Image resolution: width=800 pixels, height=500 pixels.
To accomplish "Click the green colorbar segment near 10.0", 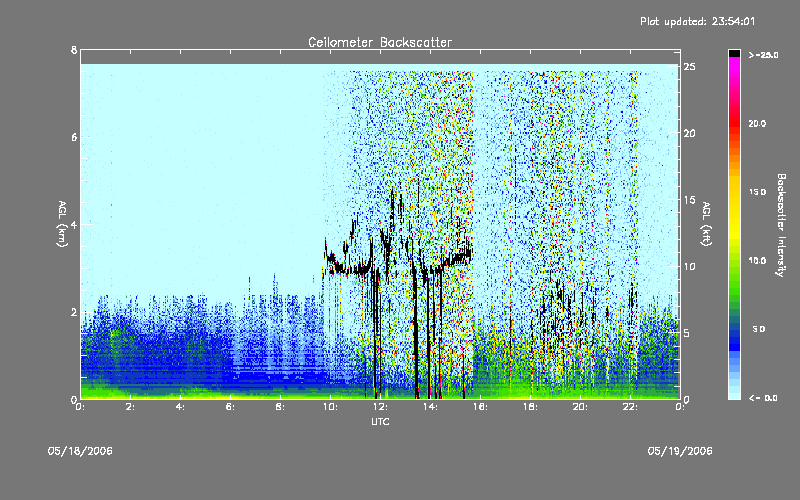I will 734,263.
